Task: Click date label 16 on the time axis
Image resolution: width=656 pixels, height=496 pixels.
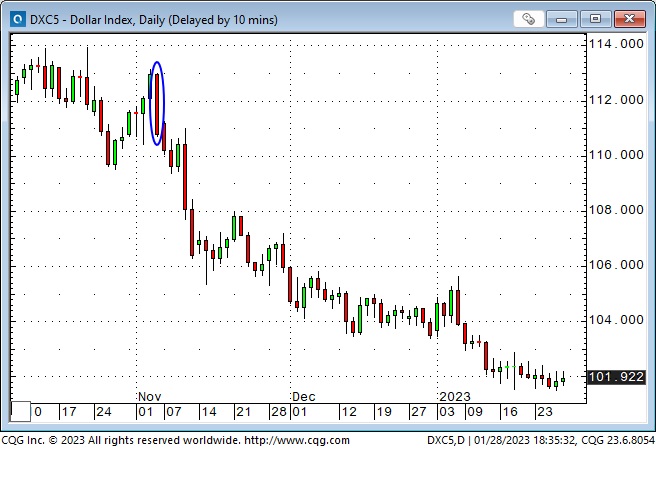Action: [x=510, y=412]
